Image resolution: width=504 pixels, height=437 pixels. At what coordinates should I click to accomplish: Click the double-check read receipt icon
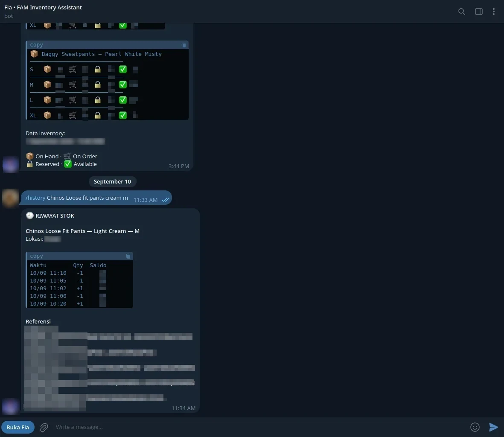pos(166,200)
